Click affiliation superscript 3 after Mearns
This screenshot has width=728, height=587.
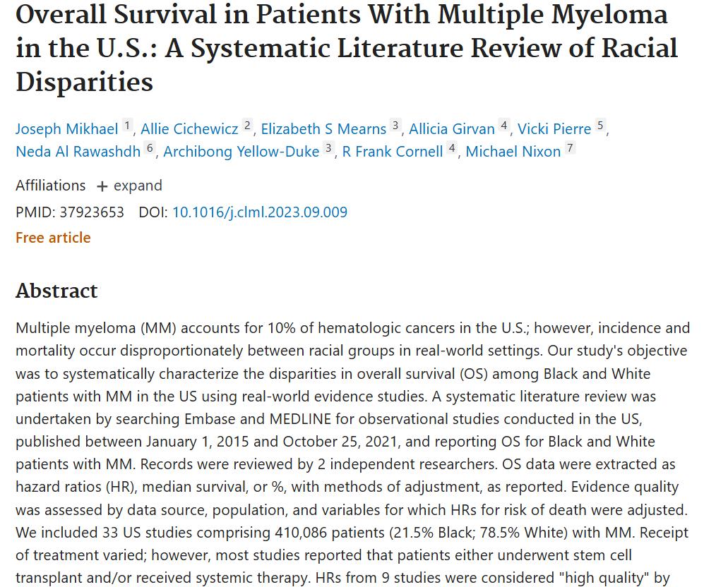pos(395,126)
